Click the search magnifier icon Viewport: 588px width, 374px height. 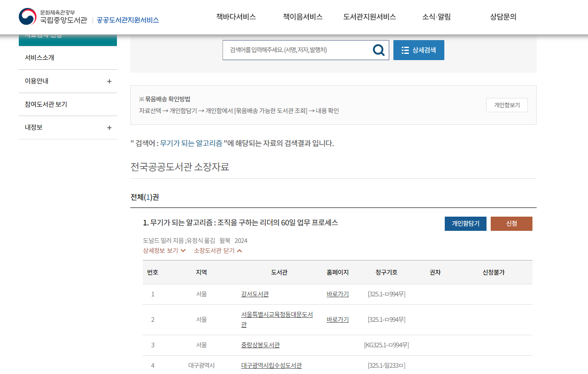378,50
